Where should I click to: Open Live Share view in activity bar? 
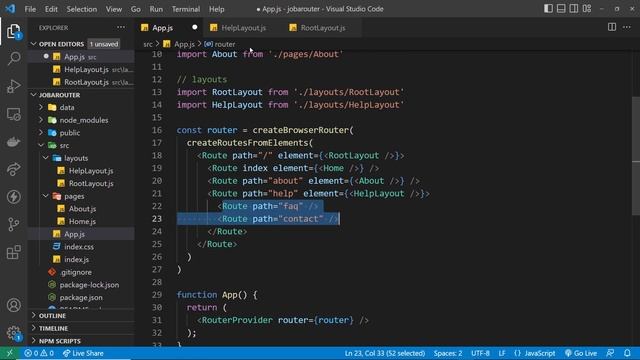tap(13, 169)
